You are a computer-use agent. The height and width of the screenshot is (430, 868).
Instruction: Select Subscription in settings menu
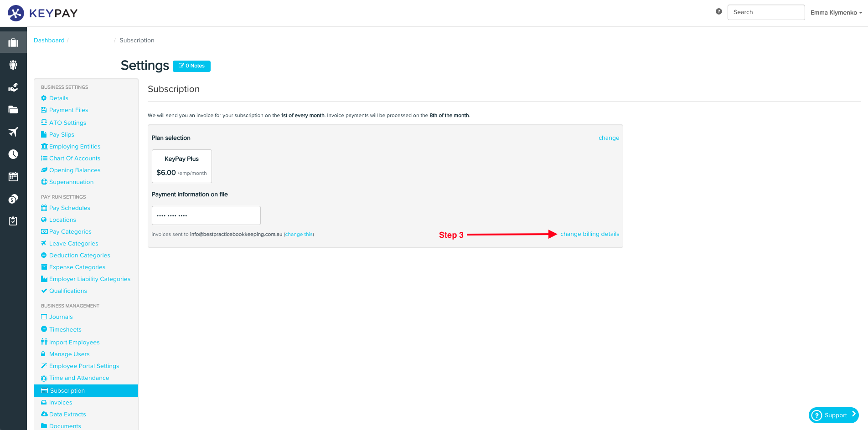86,390
